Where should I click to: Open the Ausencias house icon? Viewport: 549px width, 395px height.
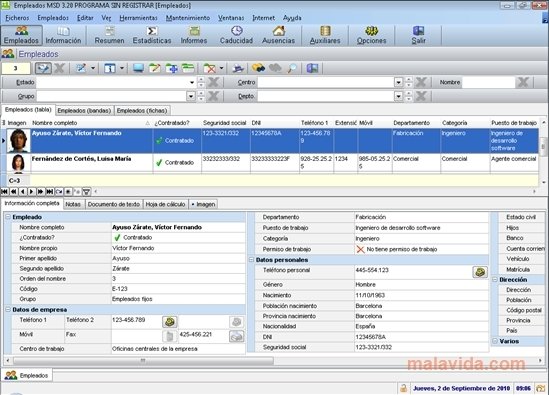coord(279,35)
